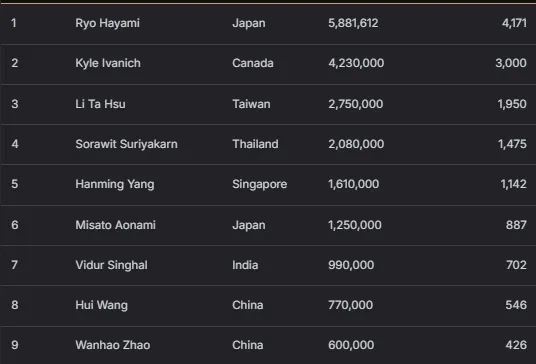
Task: Select Wanhao Zhao in last row
Action: click(112, 345)
